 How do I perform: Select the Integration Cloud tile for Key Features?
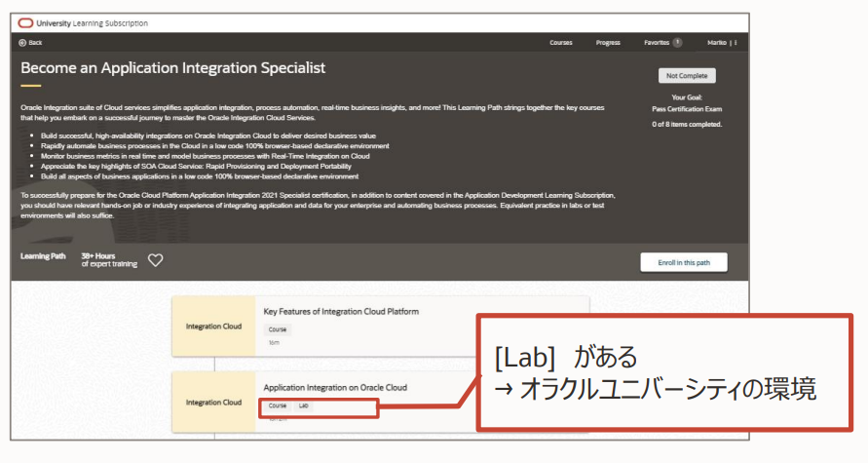[x=213, y=327]
